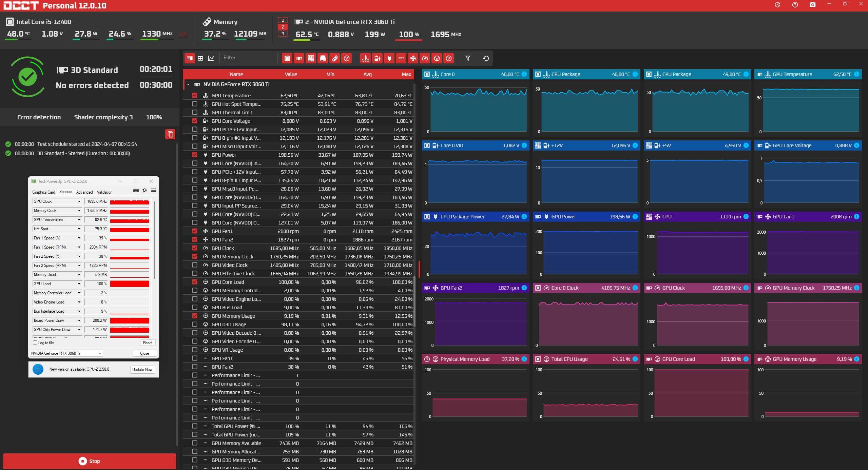Toggle fan sensor type filter
868x470 pixels.
pos(413,58)
